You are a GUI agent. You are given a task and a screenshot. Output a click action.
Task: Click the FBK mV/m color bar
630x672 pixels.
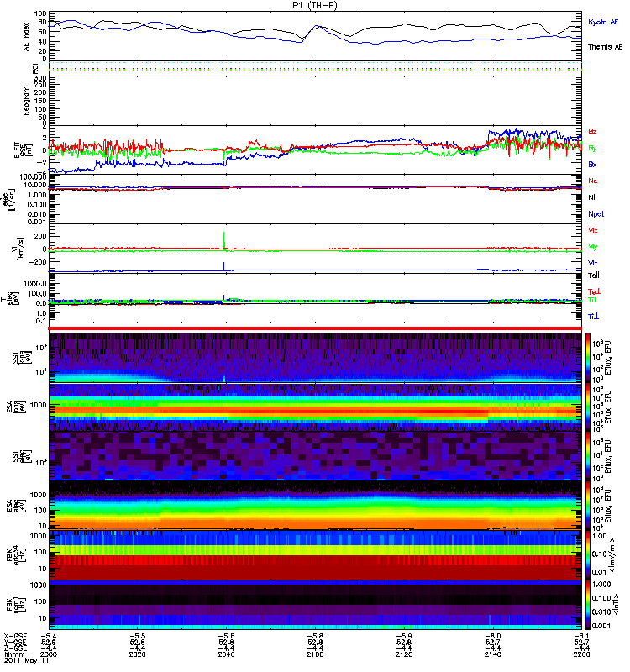[588, 555]
